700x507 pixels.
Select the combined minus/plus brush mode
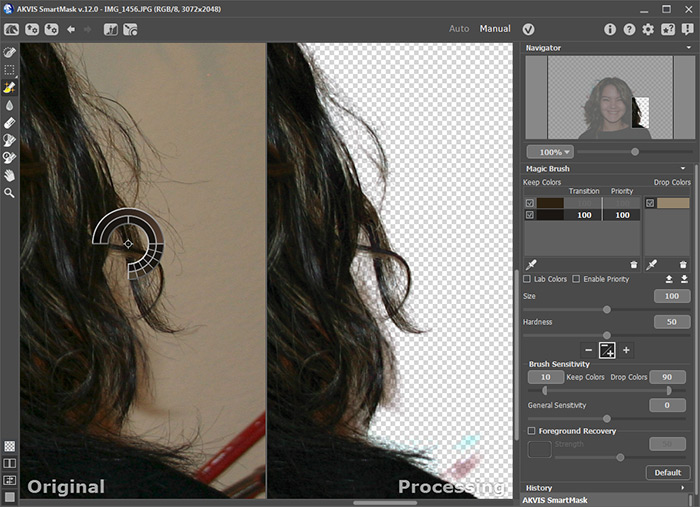pos(607,350)
